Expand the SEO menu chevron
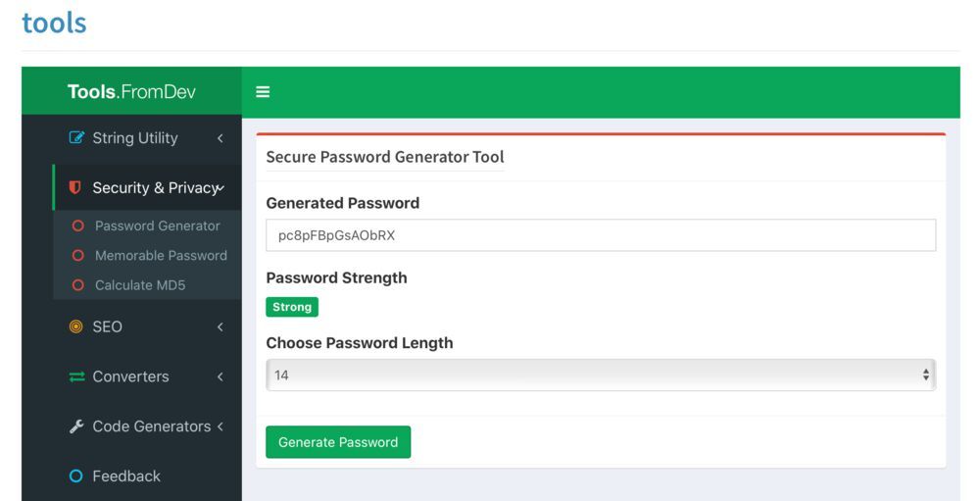 click(220, 326)
